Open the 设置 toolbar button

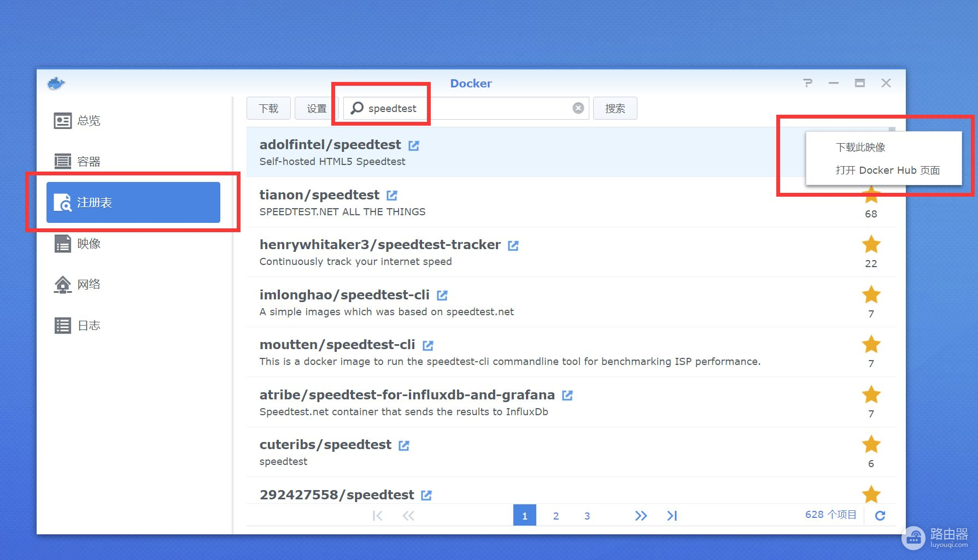[x=317, y=108]
